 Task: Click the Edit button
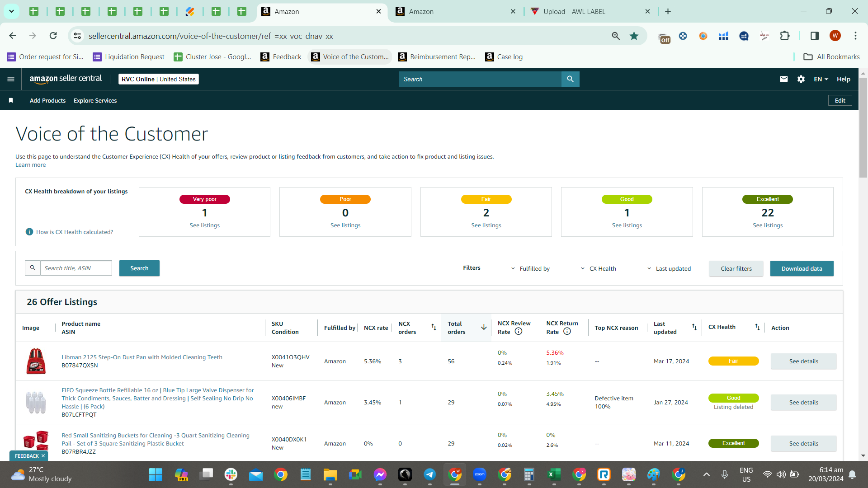pos(840,100)
